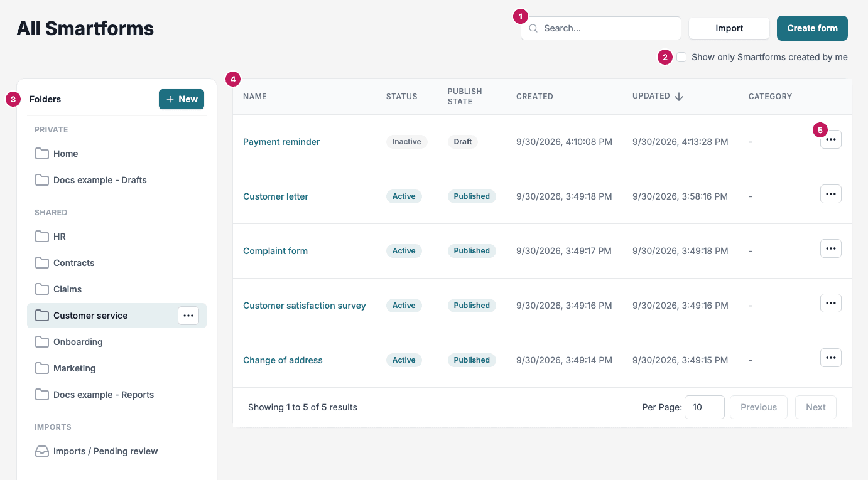Screen dimensions: 868x480
Task: Open options menu for Complaint form row
Action: [x=830, y=248]
